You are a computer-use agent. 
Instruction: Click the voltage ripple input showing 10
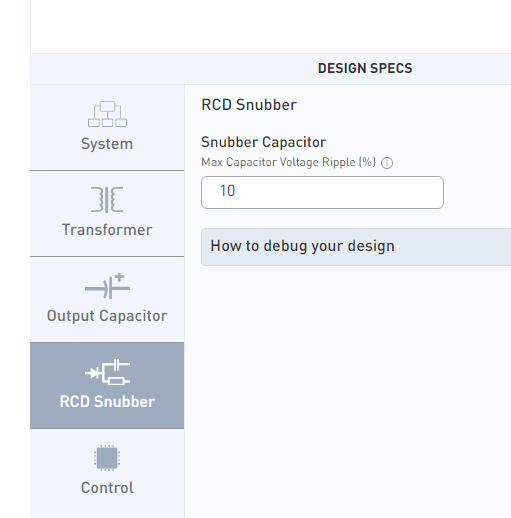[322, 193]
